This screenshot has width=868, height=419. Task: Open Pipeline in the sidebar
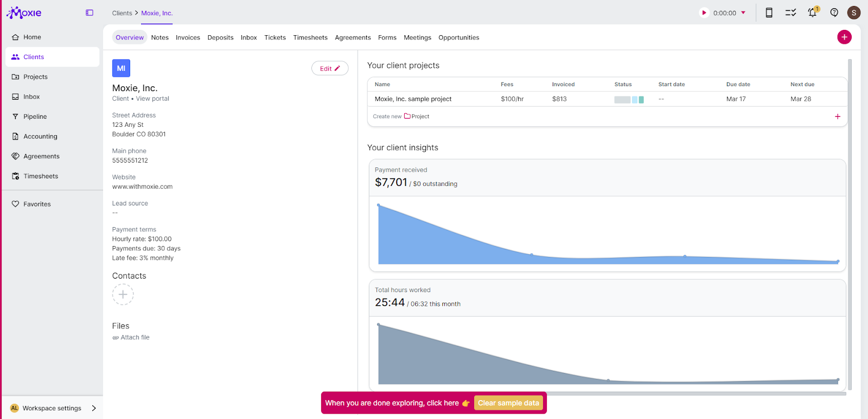tap(52, 117)
